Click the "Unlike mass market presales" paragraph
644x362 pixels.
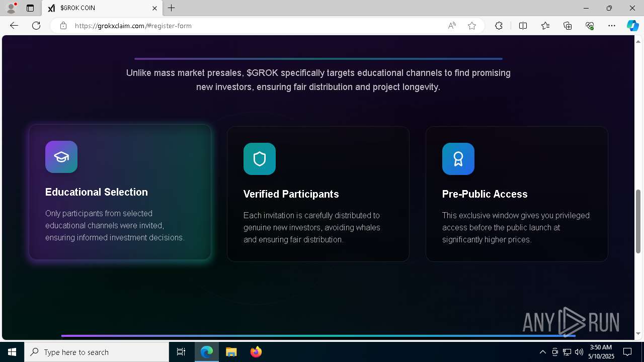[318, 80]
